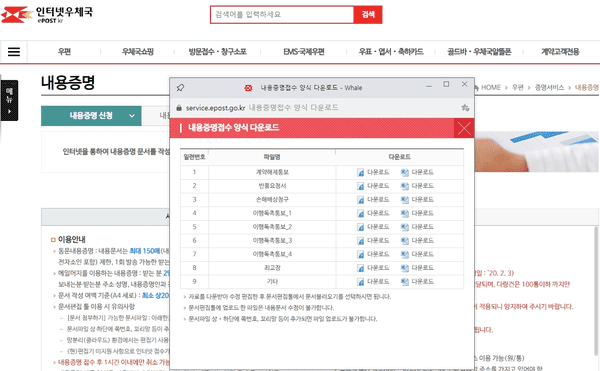The height and width of the screenshot is (371, 600).
Task: Select 이행독촉통보_4 file name cell
Action: click(x=272, y=254)
